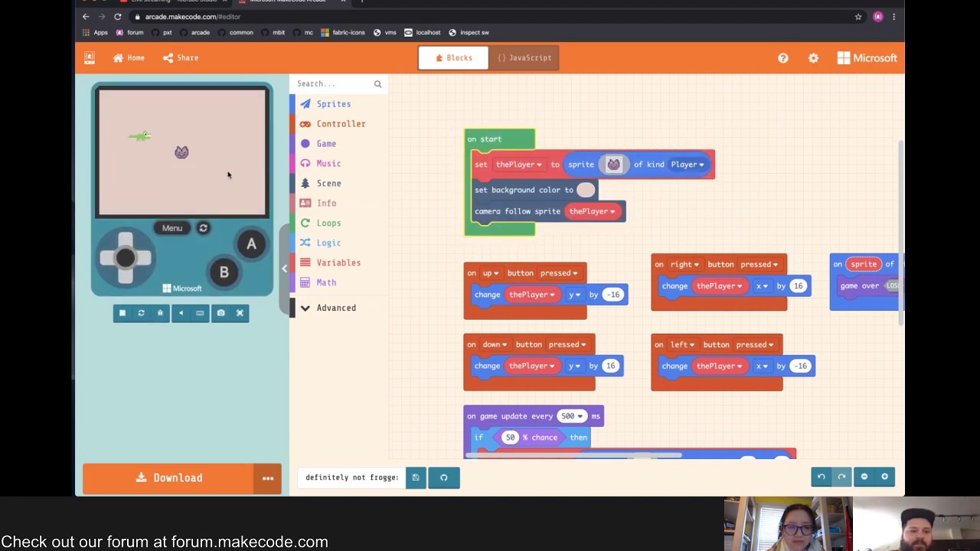The height and width of the screenshot is (551, 980).
Task: Open the Logic toolbox category
Action: pyautogui.click(x=328, y=243)
